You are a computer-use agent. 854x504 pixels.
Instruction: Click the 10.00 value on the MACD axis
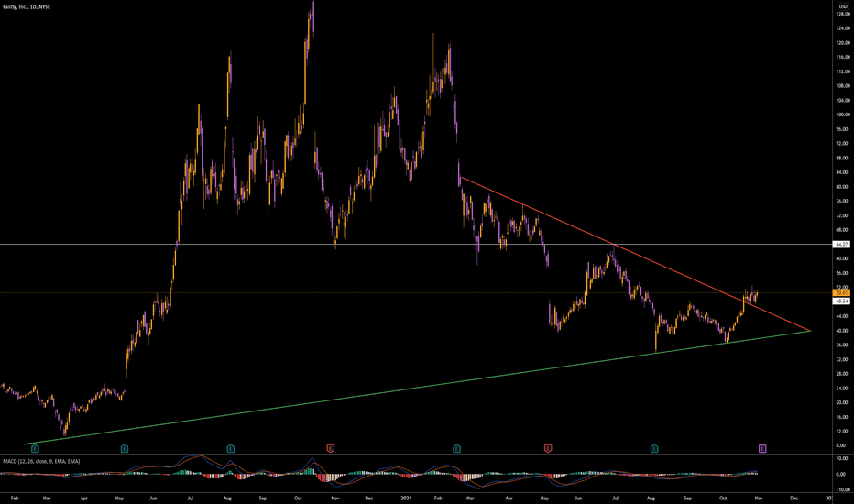click(x=843, y=459)
